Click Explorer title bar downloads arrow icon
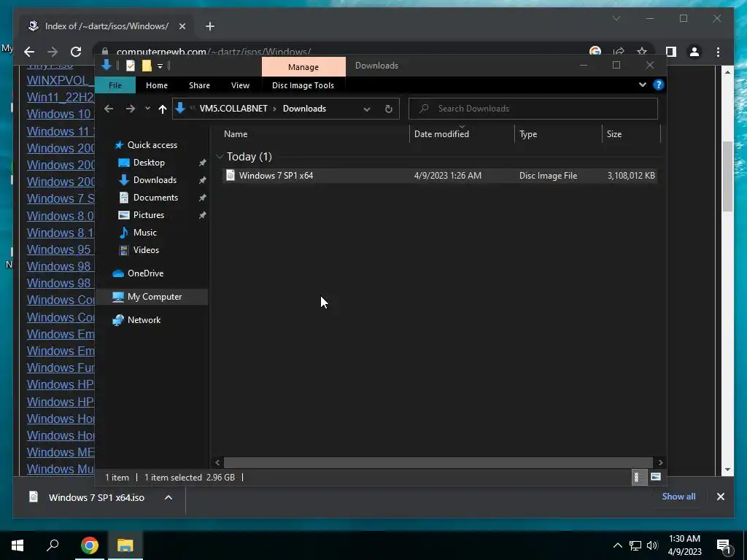747x560 pixels. 107,65
